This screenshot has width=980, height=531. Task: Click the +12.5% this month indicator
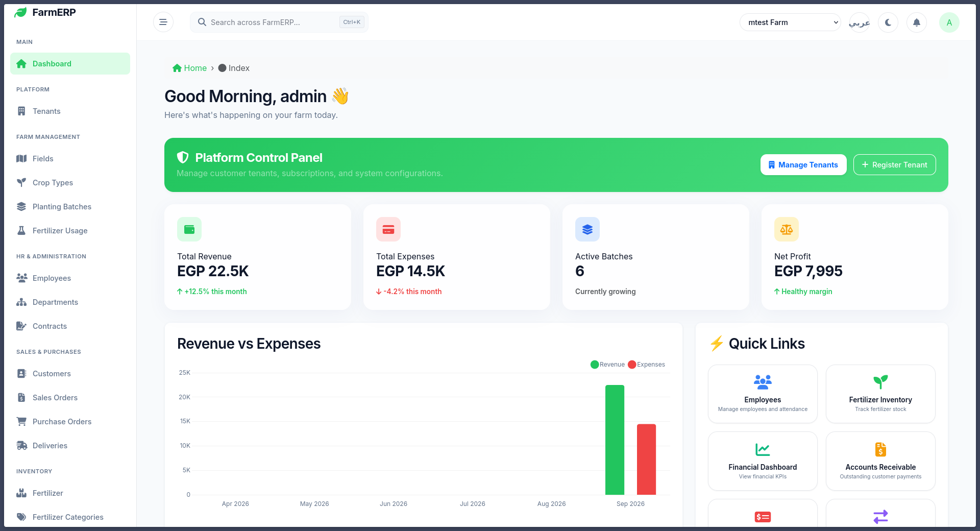tap(212, 292)
